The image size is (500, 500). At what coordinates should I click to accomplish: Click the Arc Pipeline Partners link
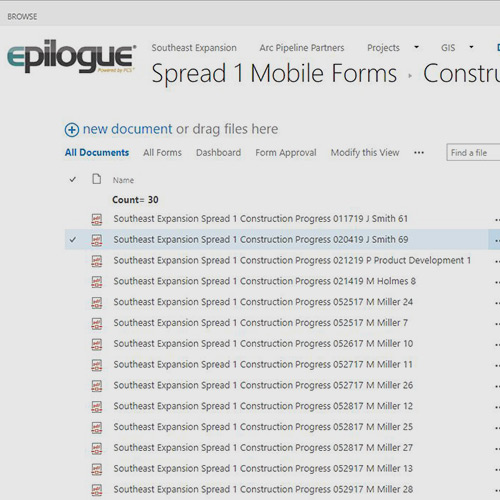tap(302, 48)
